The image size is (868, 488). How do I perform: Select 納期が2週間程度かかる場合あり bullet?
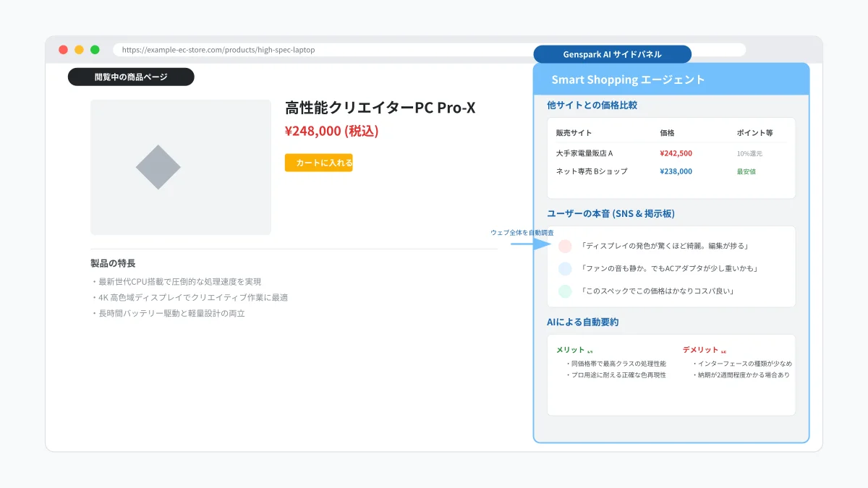(741, 375)
